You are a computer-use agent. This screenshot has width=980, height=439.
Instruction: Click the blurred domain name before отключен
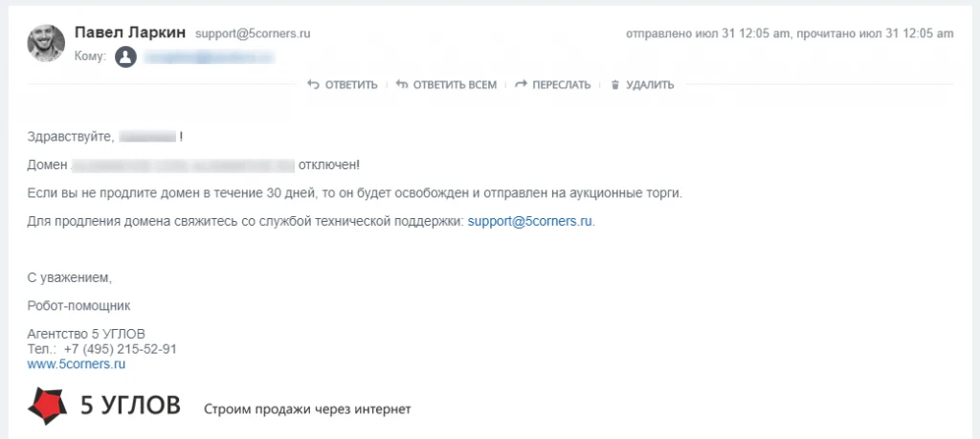183,165
